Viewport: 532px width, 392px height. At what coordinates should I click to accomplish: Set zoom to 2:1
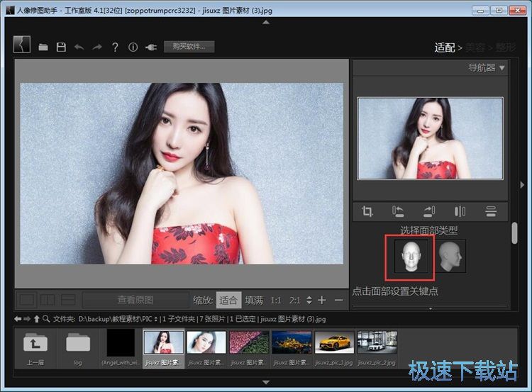tap(295, 301)
